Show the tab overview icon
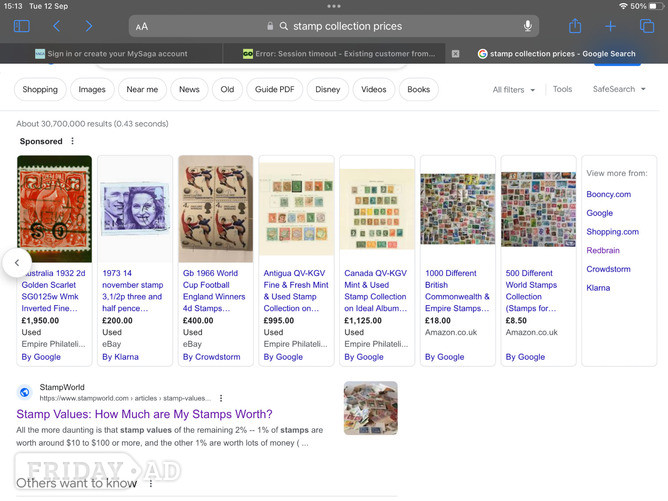668x501 pixels. pyautogui.click(x=647, y=26)
